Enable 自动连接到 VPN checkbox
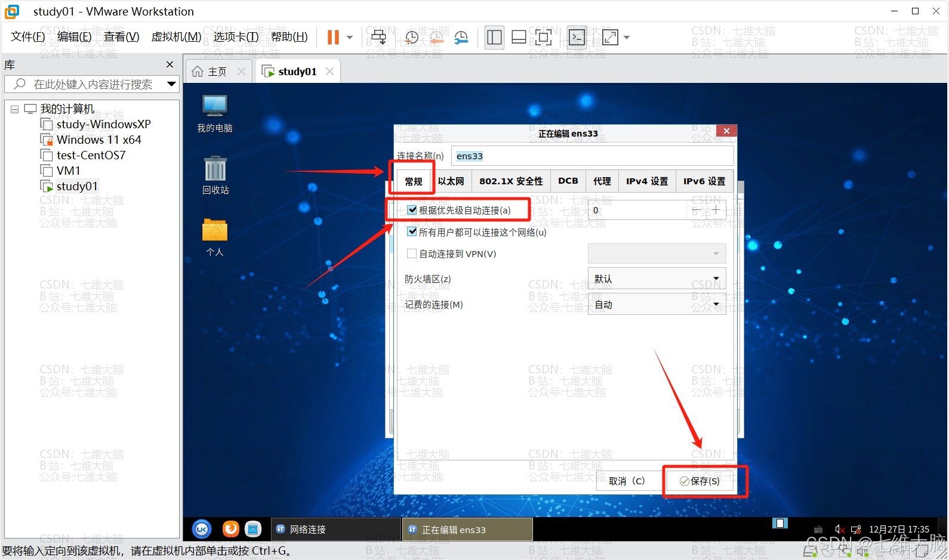949x560 pixels. click(412, 253)
